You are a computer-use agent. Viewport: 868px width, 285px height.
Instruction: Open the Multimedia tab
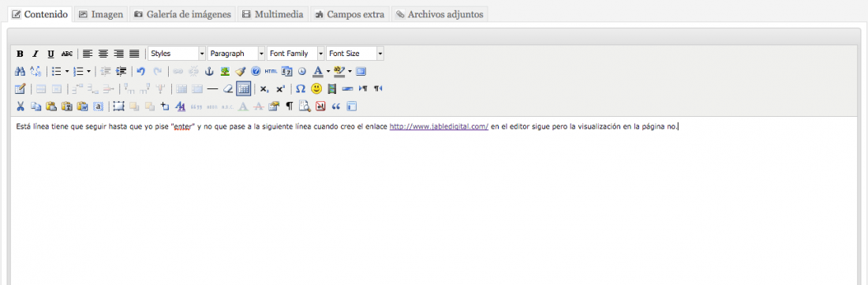click(273, 14)
